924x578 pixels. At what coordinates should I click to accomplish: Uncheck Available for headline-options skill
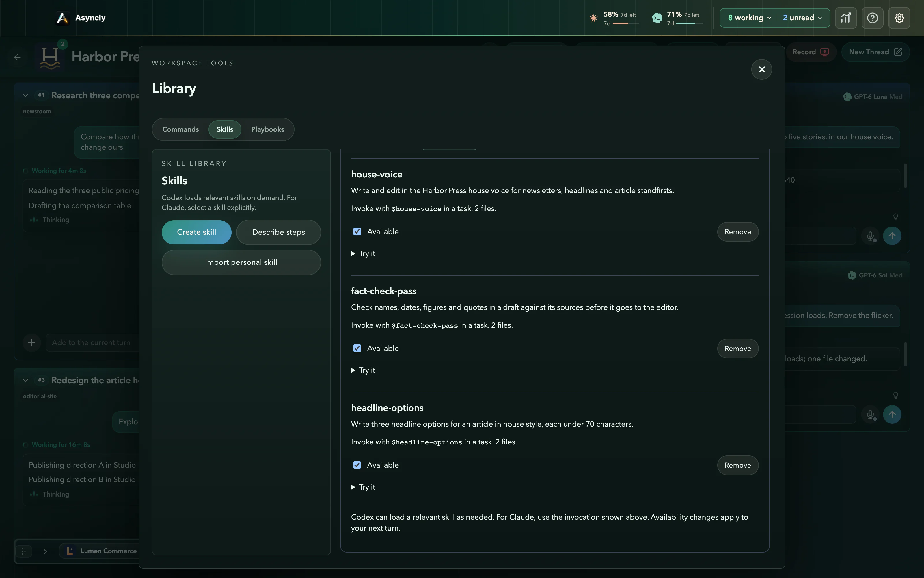pyautogui.click(x=357, y=465)
